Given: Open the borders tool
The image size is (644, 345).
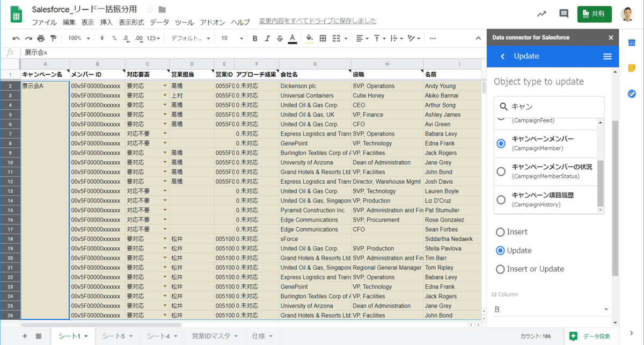Looking at the screenshot, I should pos(323,39).
